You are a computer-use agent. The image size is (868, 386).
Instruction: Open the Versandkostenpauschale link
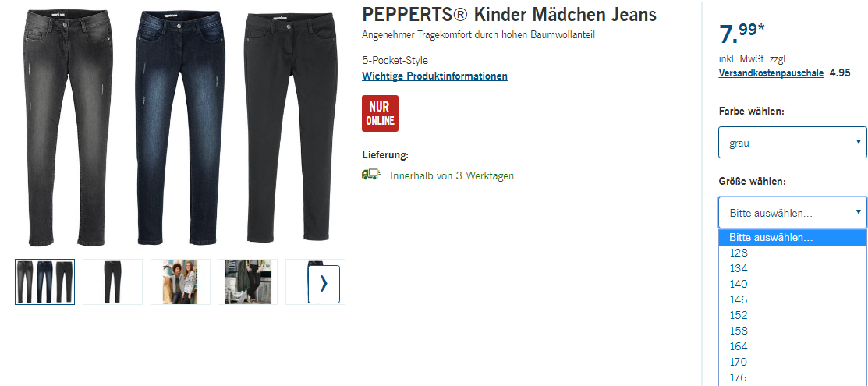[771, 73]
